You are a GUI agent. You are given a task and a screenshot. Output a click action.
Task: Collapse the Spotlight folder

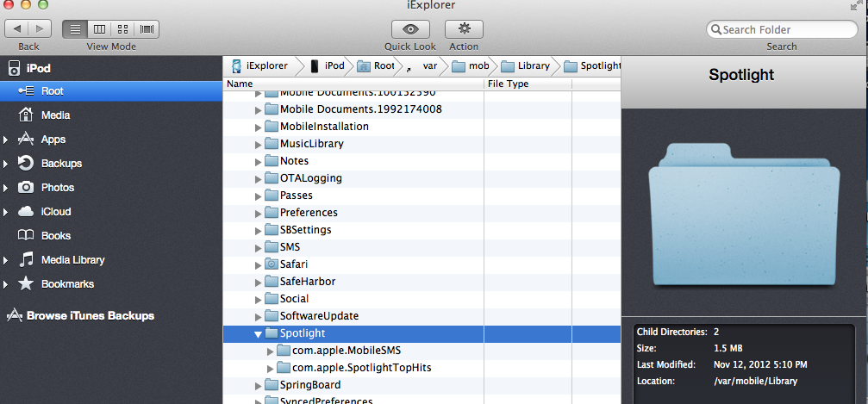pyautogui.click(x=258, y=333)
